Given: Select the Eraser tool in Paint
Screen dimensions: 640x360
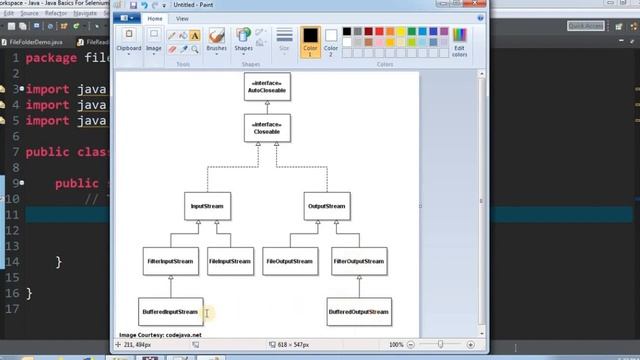Looking at the screenshot, I should pos(172,49).
